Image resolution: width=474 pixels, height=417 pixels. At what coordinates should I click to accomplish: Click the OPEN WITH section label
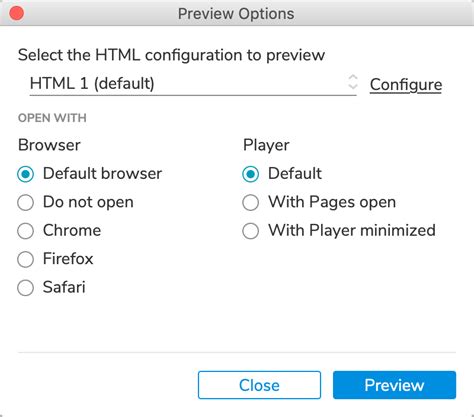tap(52, 118)
